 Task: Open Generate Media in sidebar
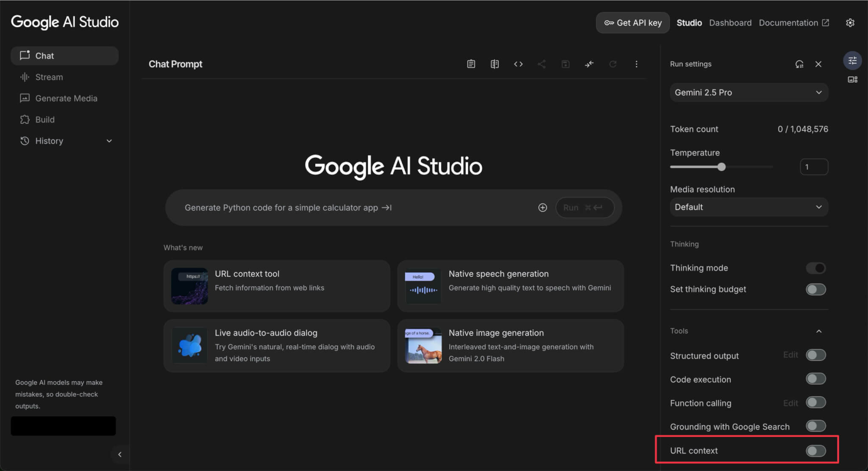[64, 98]
